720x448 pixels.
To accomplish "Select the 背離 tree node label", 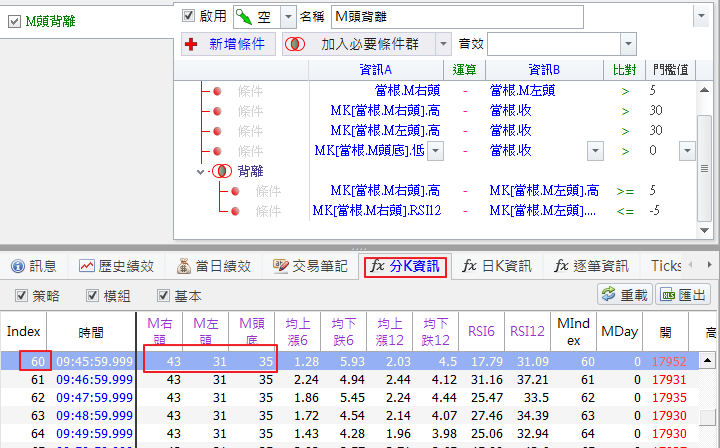I will coord(250,171).
